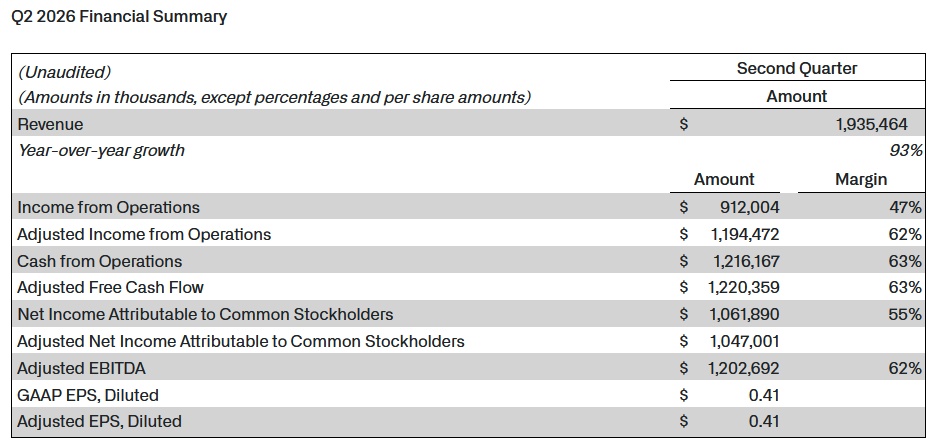Click the Second Quarter column header
Image resolution: width=948 pixels, height=448 pixels.
[x=797, y=68]
